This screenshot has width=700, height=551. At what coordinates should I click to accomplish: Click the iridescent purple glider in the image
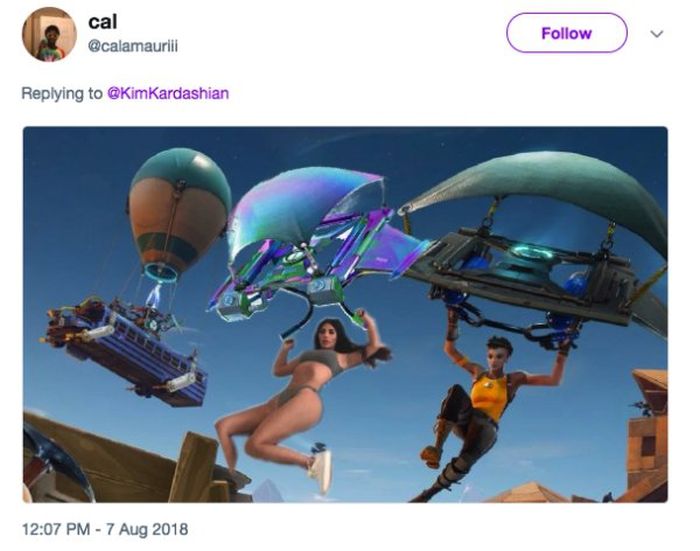point(312,241)
